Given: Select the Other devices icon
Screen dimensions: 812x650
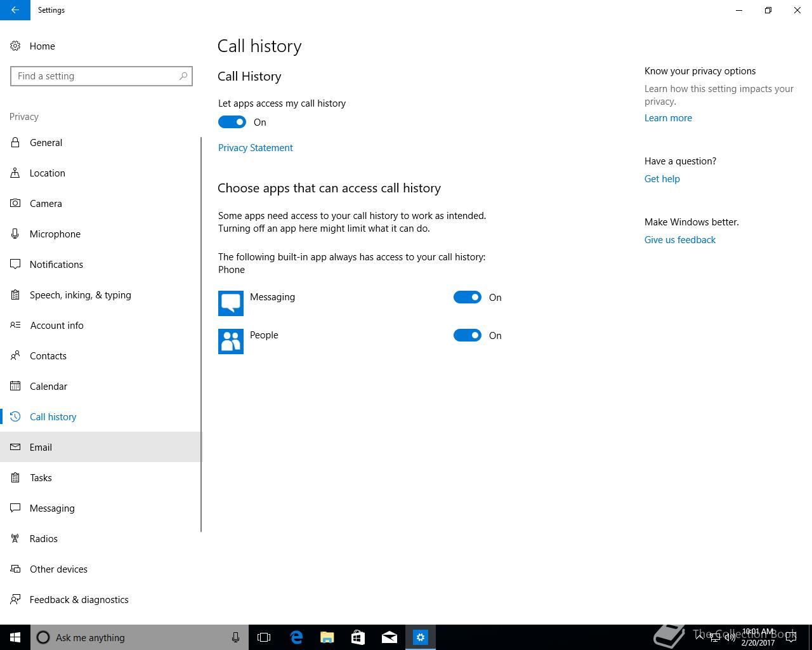Looking at the screenshot, I should click(x=15, y=569).
